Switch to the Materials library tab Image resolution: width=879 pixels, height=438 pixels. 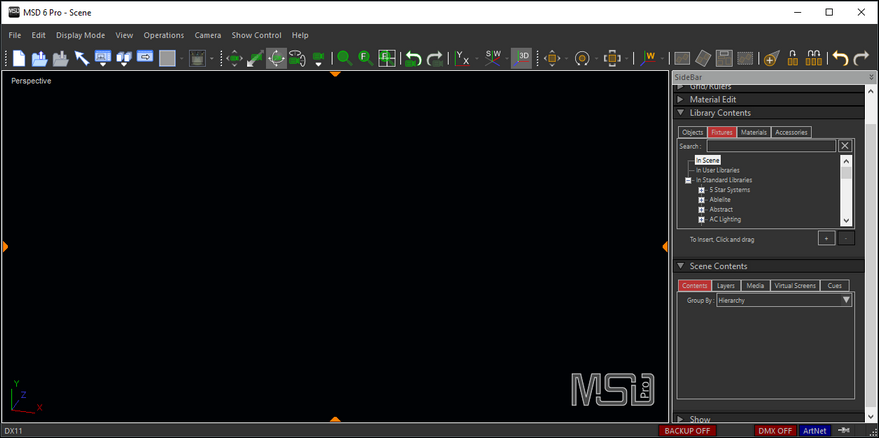tap(753, 132)
